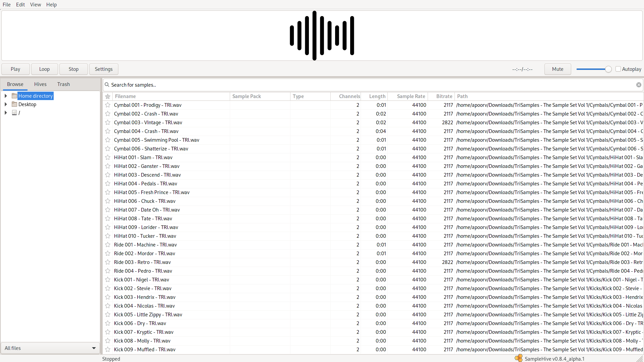Click the folder icon next to Home directory

coord(14,96)
